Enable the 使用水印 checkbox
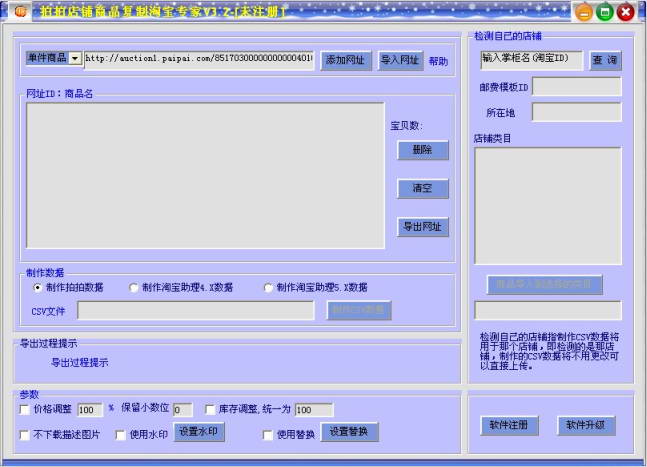The width and height of the screenshot is (647, 467). coord(120,435)
